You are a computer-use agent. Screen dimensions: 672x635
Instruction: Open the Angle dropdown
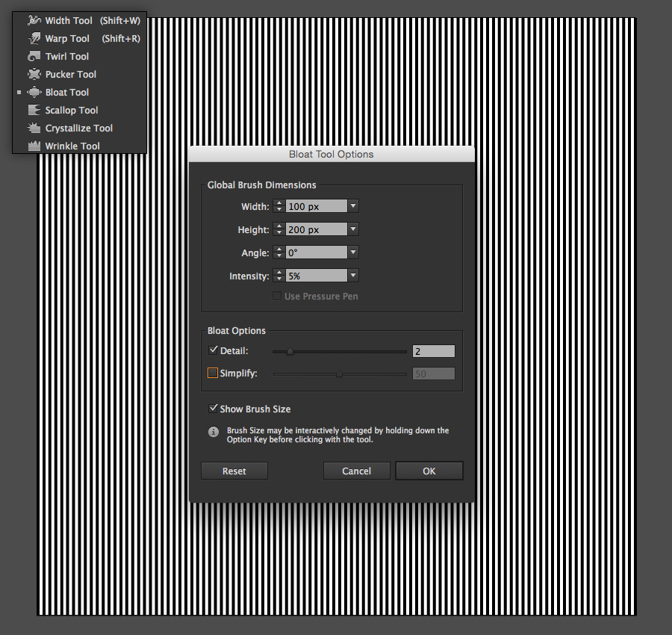pos(352,253)
